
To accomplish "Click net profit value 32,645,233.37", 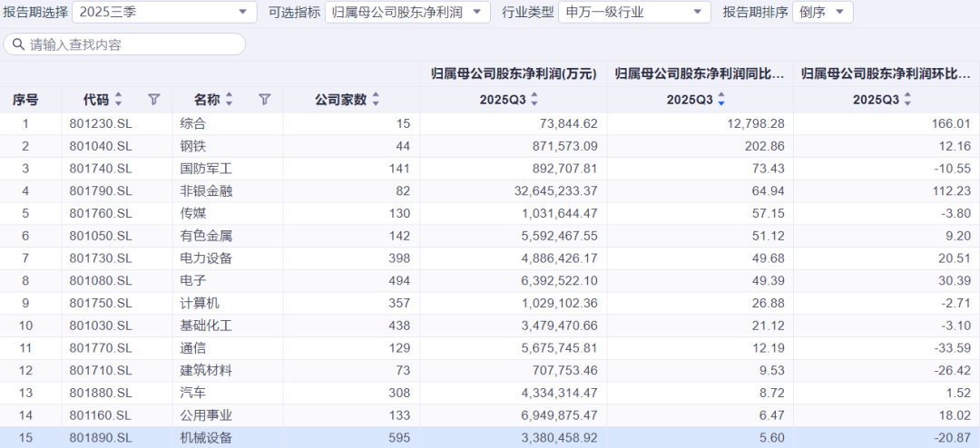I will click(x=555, y=191).
